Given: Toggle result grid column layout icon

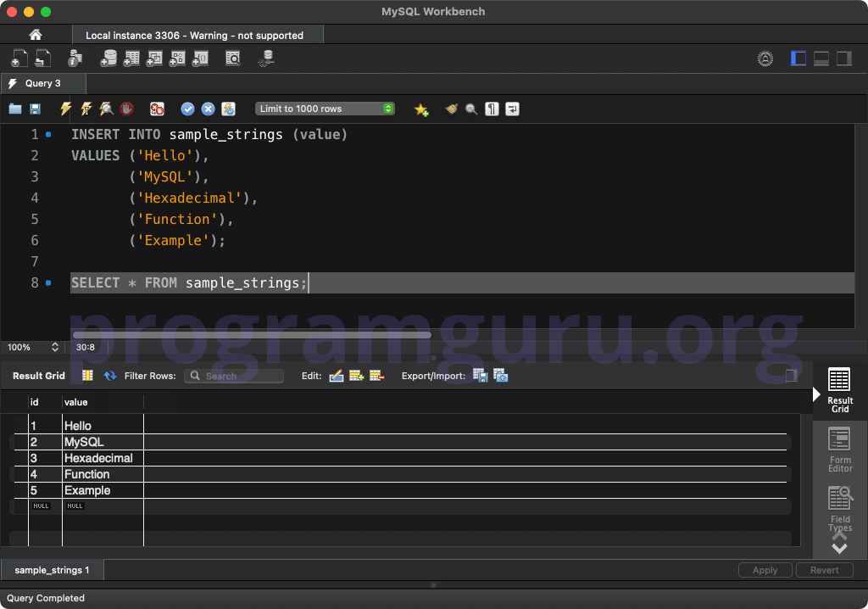Looking at the screenshot, I should (x=87, y=376).
